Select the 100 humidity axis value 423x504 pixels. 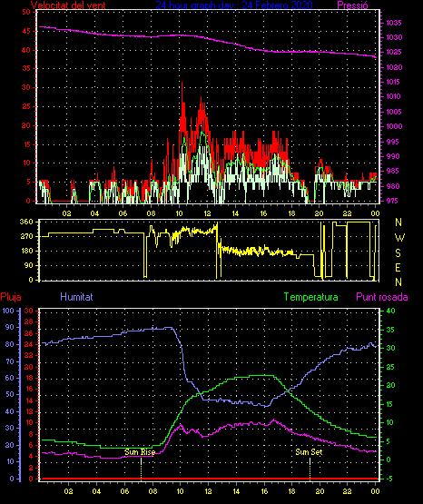(x=9, y=311)
